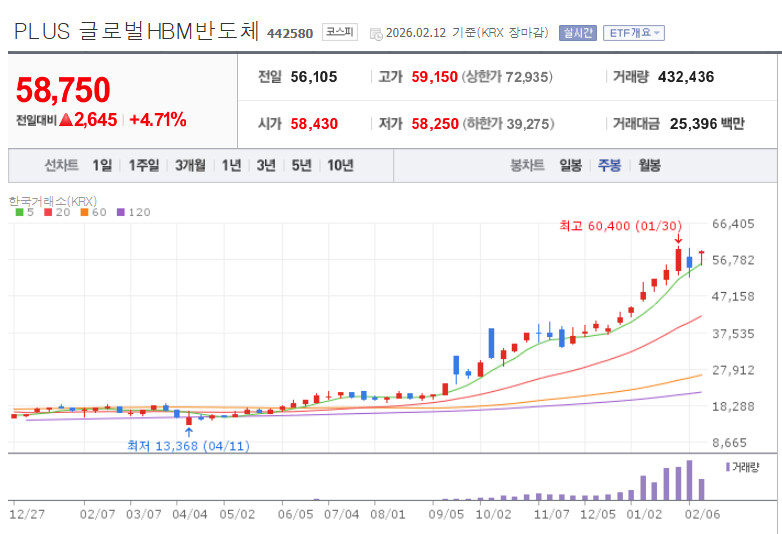
Task: Open the ETF개요 dropdown
Action: (634, 32)
